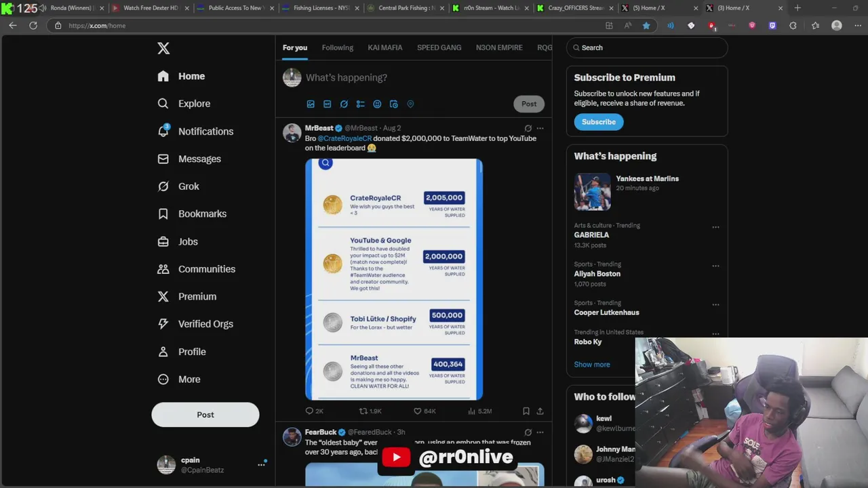Go to Profile in sidebar
This screenshot has width=868, height=488.
(181, 352)
